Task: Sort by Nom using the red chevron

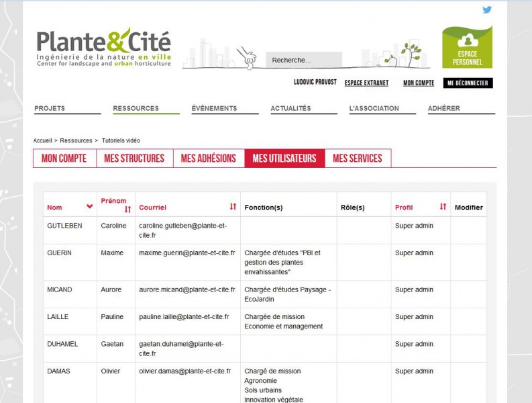Action: pos(90,206)
